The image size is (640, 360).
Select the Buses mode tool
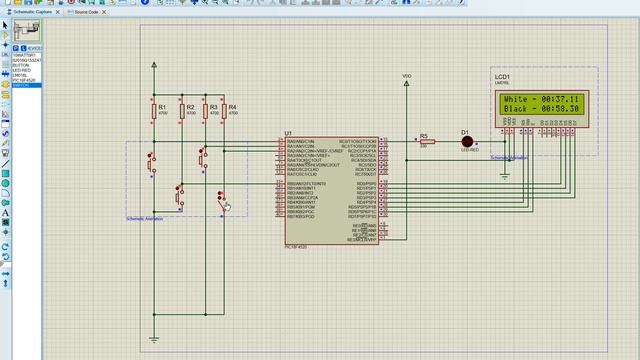point(5,74)
